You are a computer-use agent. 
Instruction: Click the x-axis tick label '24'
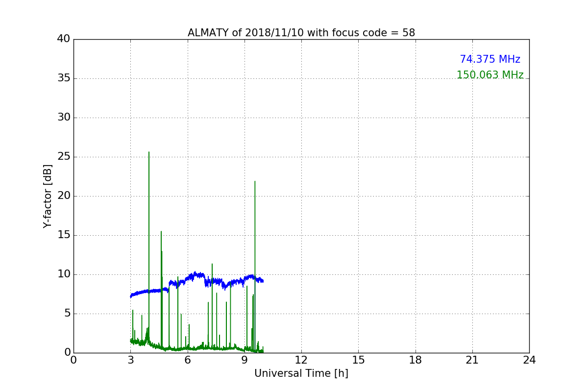529,360
